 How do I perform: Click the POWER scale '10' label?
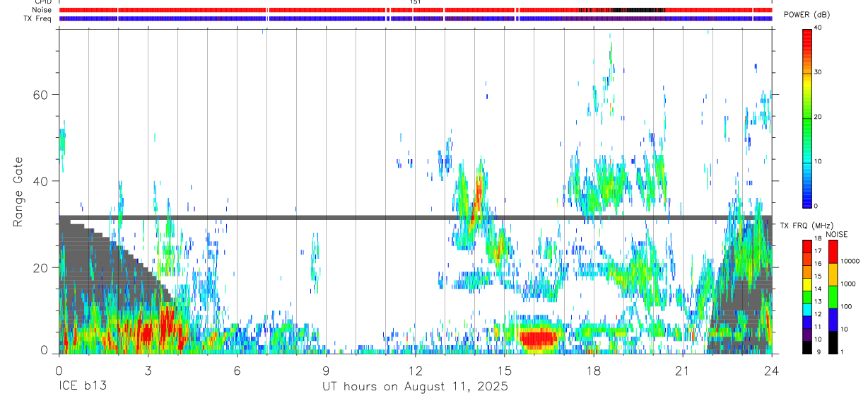tap(818, 161)
